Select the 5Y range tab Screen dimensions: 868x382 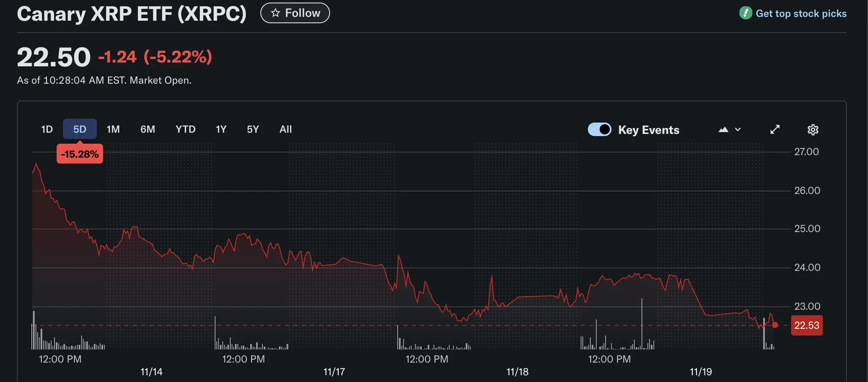[x=252, y=129]
